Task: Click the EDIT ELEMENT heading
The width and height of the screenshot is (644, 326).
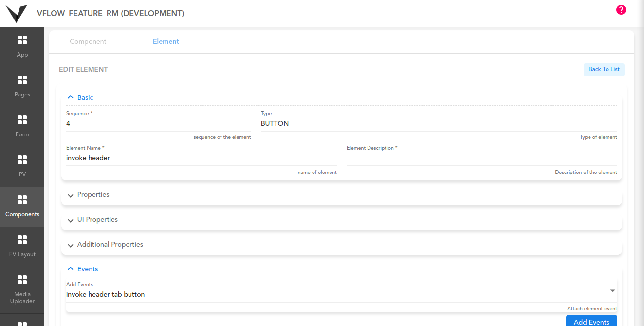Action: click(x=83, y=69)
